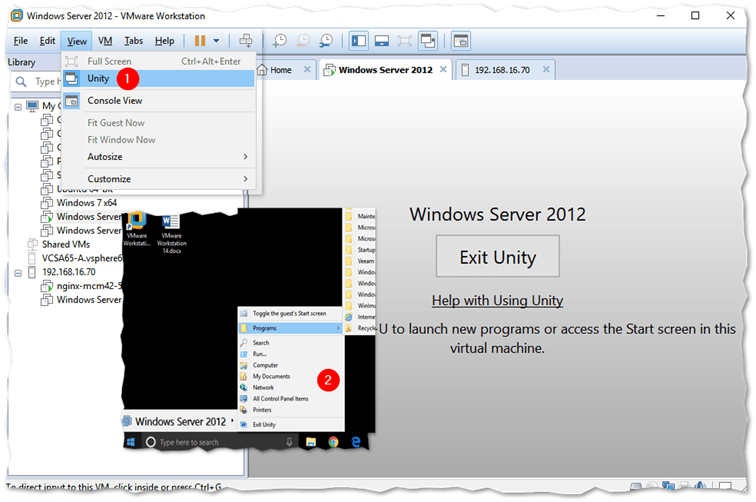This screenshot has height=502, width=756.
Task: Select Fit Guest Now menu entry
Action: pyautogui.click(x=158, y=123)
